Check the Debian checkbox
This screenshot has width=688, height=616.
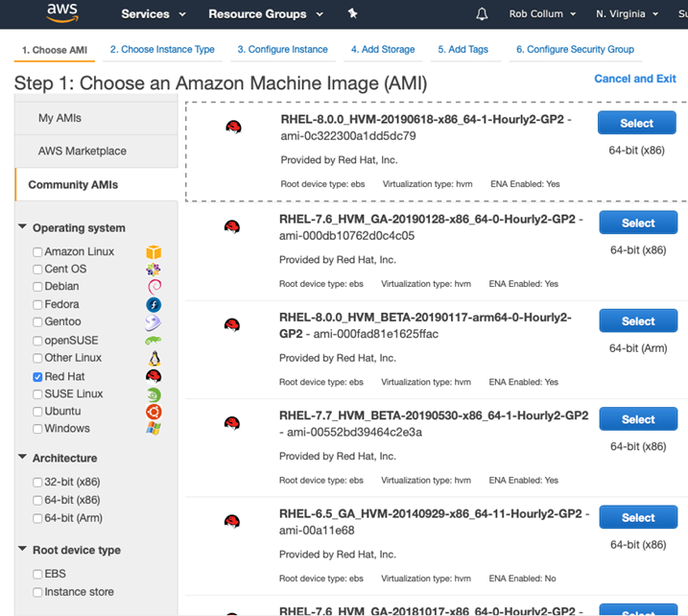37,287
